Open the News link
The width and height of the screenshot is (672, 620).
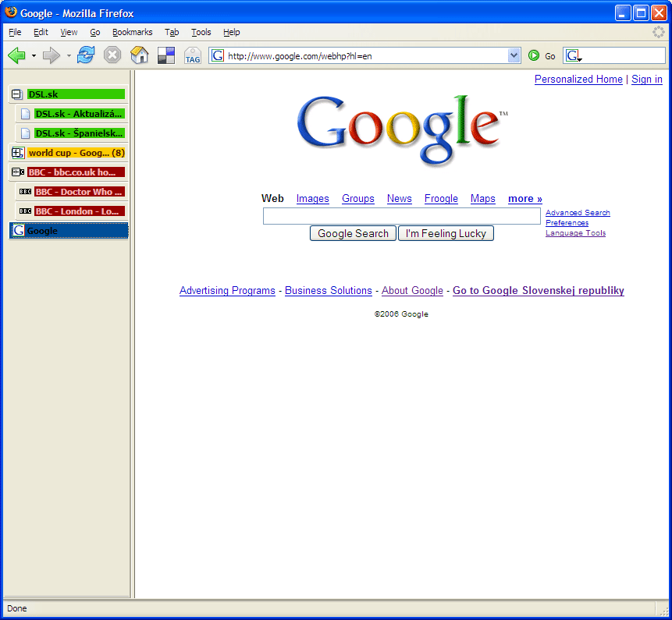tap(400, 199)
